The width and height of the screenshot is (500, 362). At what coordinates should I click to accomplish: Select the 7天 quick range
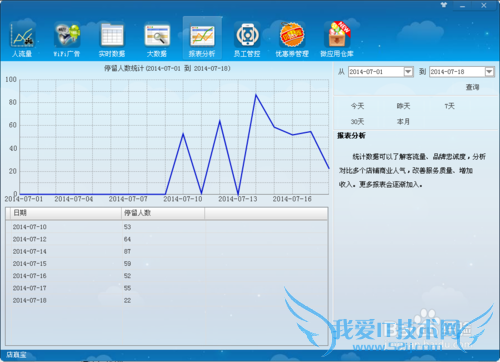coord(449,106)
